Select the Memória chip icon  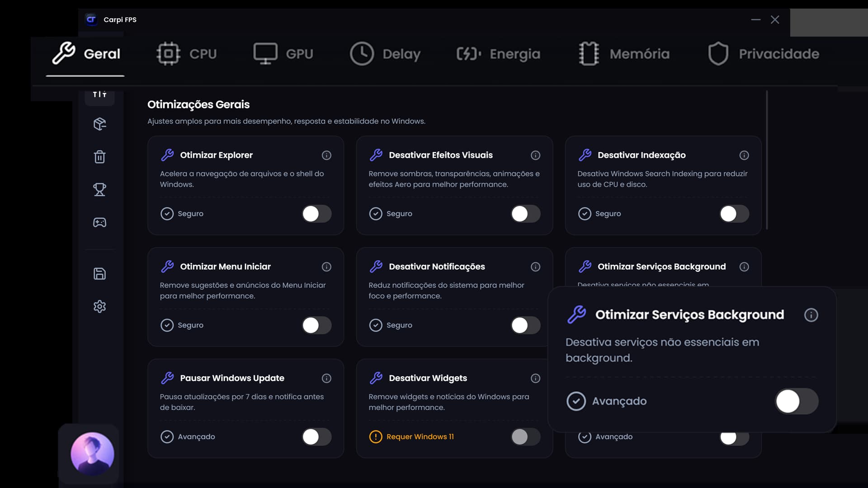589,53
